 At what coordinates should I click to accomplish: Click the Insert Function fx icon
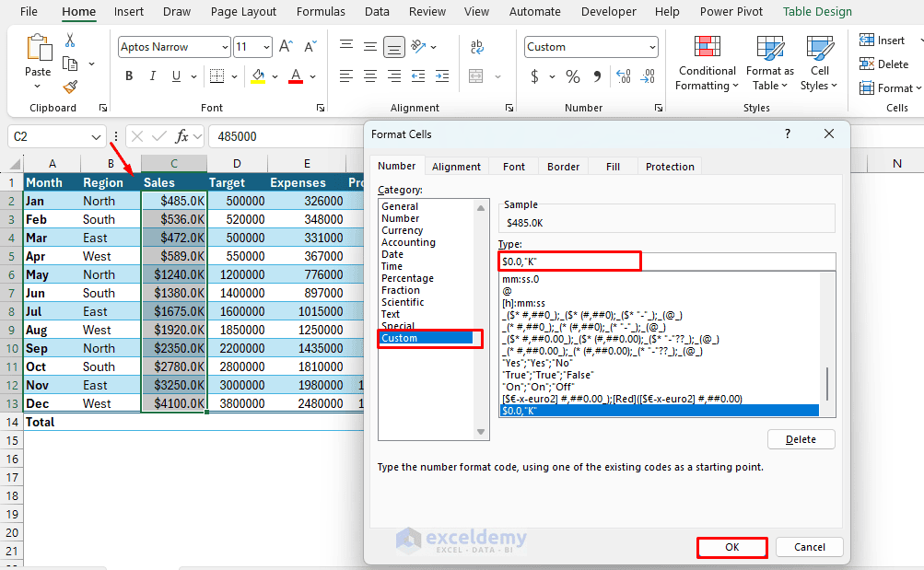[181, 136]
